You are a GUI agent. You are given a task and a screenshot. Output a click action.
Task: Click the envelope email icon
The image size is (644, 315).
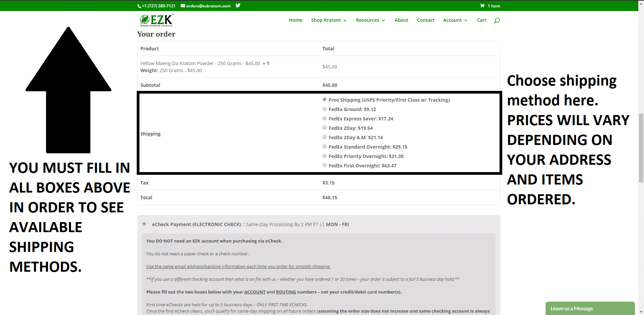coord(183,6)
